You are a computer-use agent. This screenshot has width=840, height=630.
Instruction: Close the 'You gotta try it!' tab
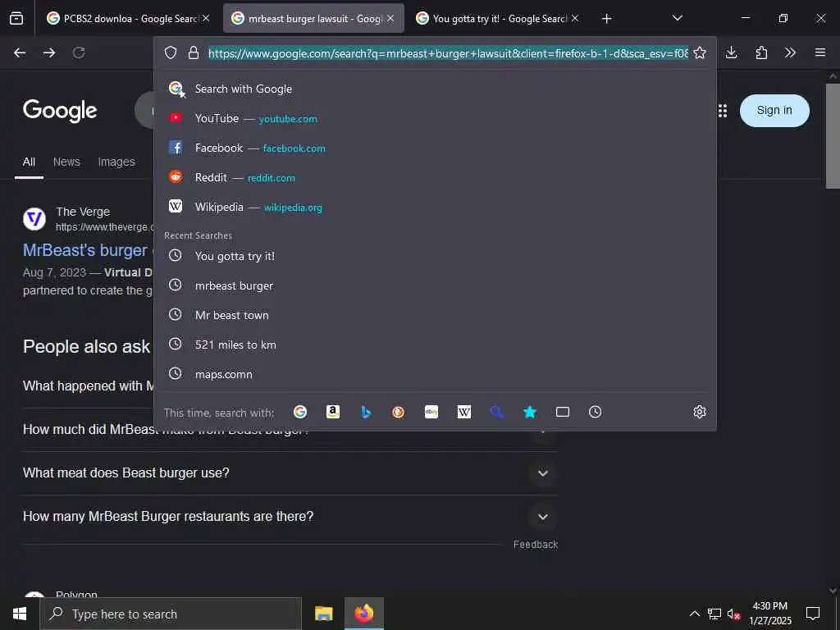[x=575, y=18]
